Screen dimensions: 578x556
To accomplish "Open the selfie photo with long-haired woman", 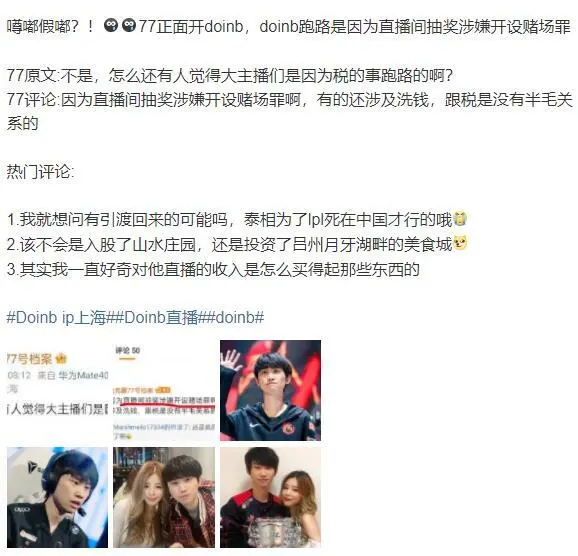I will point(164,497).
